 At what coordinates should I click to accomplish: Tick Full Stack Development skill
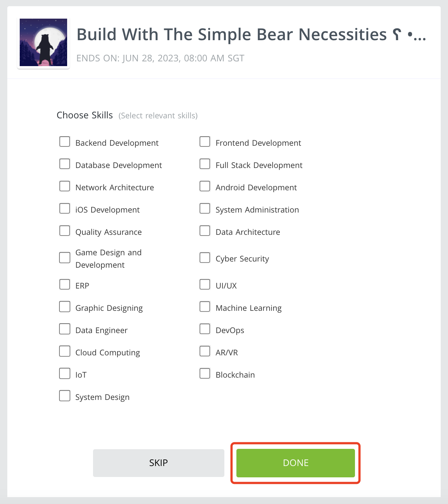205,164
